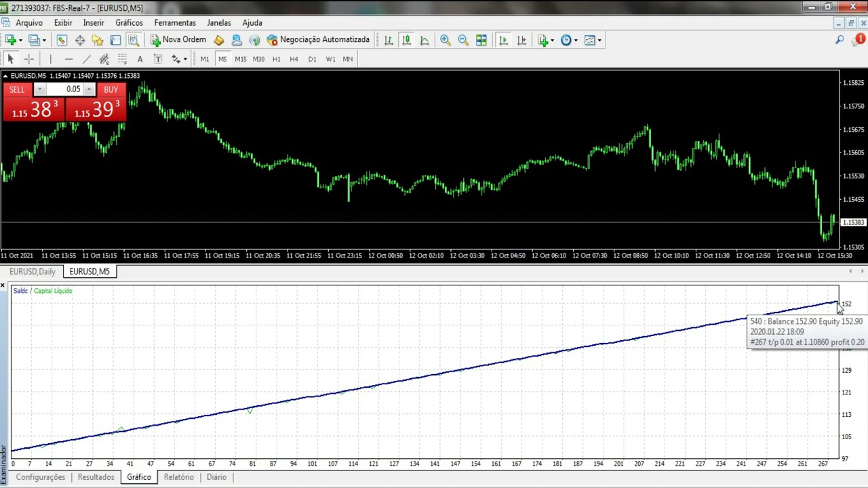This screenshot has height=488, width=868.
Task: Draw a trendline
Action: point(86,59)
